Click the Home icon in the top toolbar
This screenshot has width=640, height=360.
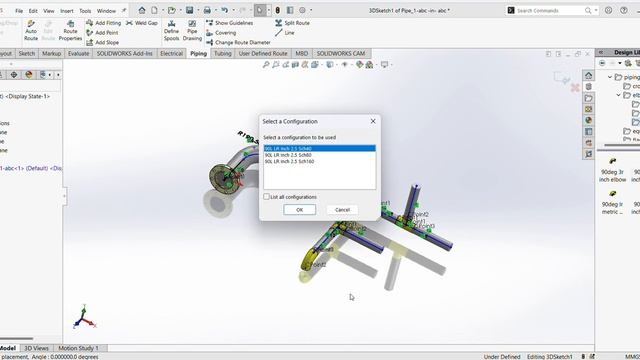tap(142, 10)
